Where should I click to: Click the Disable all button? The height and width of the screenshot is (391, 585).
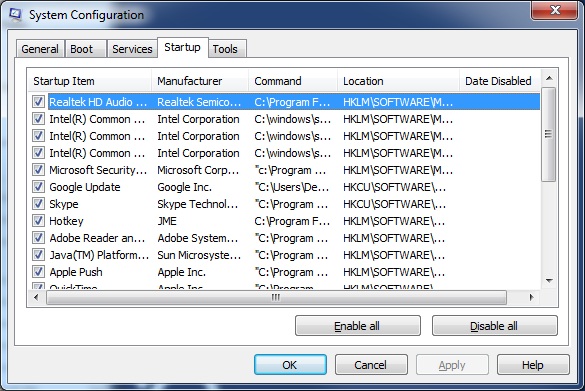pyautogui.click(x=494, y=326)
